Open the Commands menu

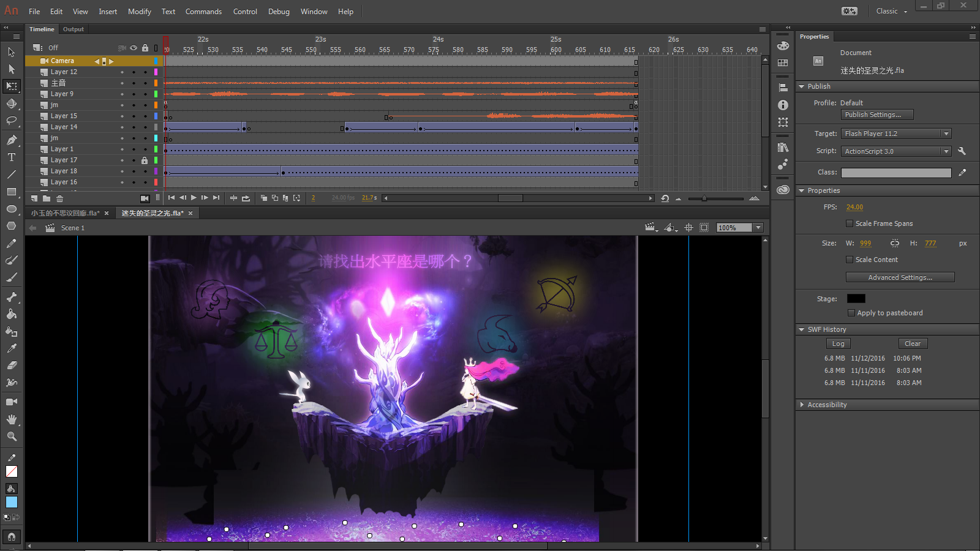(x=203, y=12)
